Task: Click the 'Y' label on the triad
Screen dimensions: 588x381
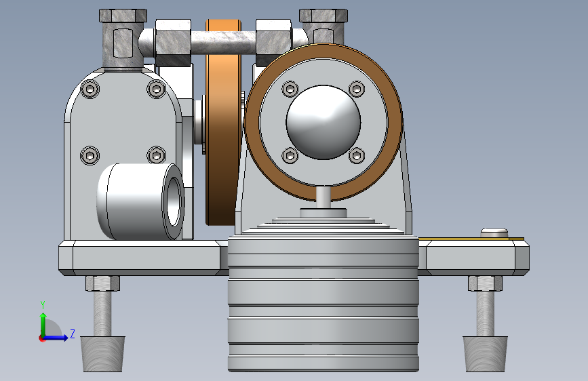Action: (x=43, y=305)
